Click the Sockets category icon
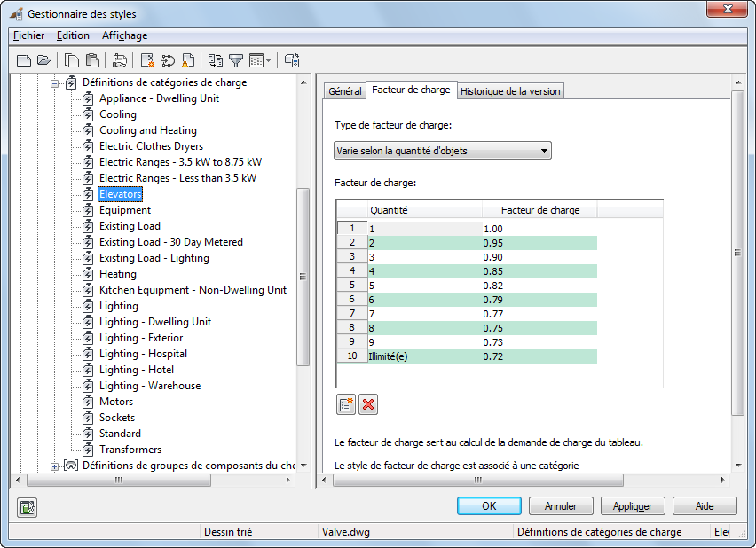 (x=88, y=418)
